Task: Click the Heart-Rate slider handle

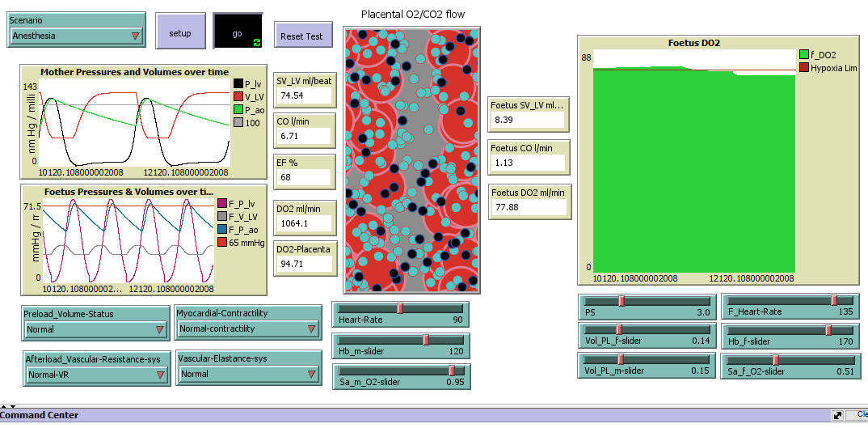Action: (x=399, y=307)
